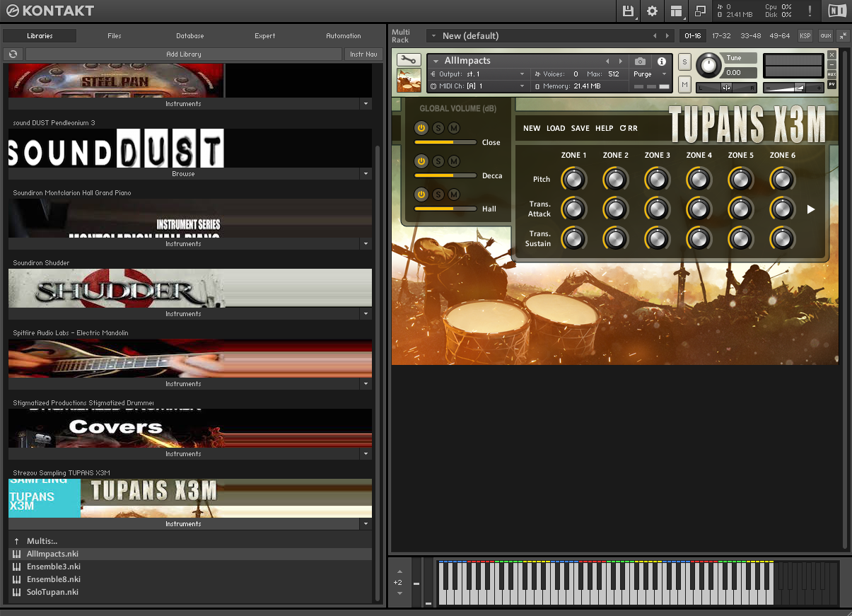Open the MIDI channel dropdown
Screen dimensions: 852x616
click(478, 86)
